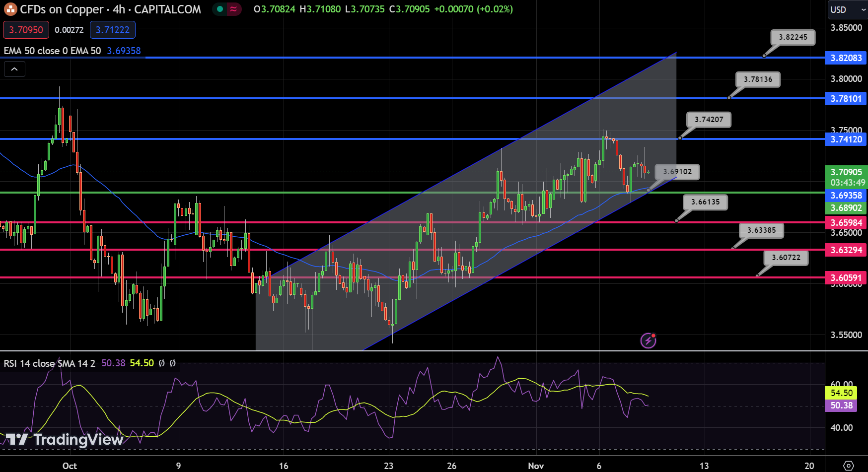Click the 3.60722 price callout label

tap(786, 258)
